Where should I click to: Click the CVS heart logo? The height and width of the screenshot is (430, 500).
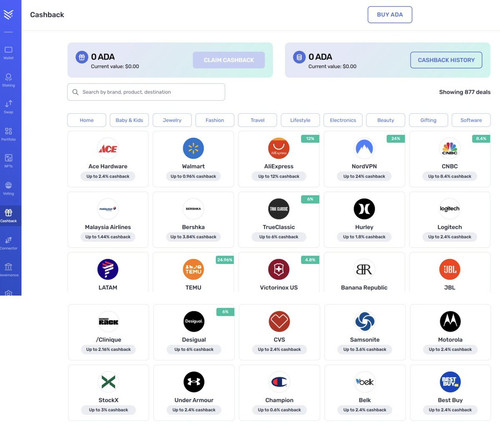pyautogui.click(x=279, y=321)
